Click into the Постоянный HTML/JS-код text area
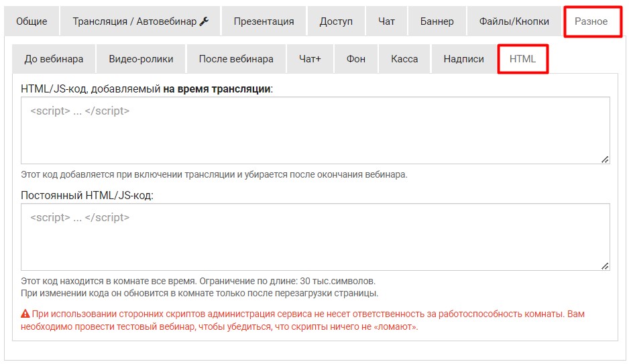Image resolution: width=629 pixels, height=364 pixels. click(x=315, y=237)
